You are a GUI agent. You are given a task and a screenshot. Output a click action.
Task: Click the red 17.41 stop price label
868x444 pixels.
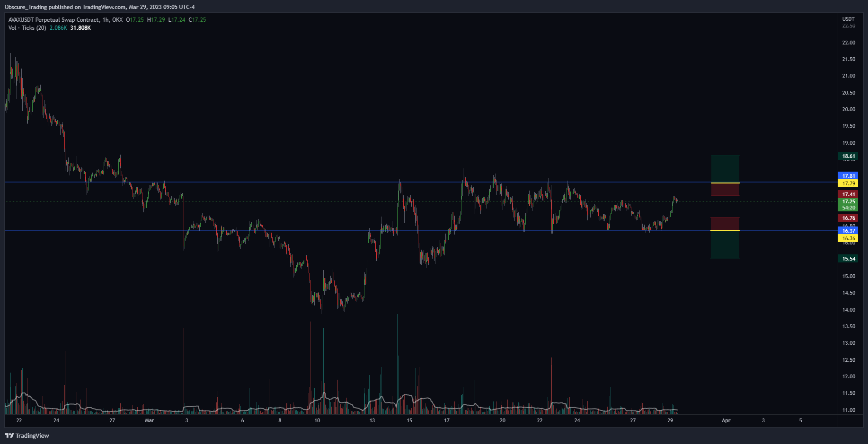point(849,194)
